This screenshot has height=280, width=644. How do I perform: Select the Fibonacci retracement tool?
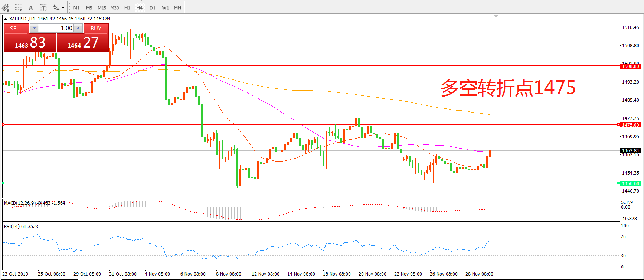click(18, 7)
